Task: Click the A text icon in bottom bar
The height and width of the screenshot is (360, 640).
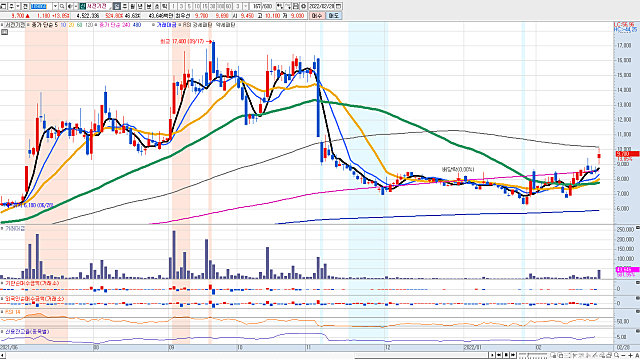Action: (637, 355)
